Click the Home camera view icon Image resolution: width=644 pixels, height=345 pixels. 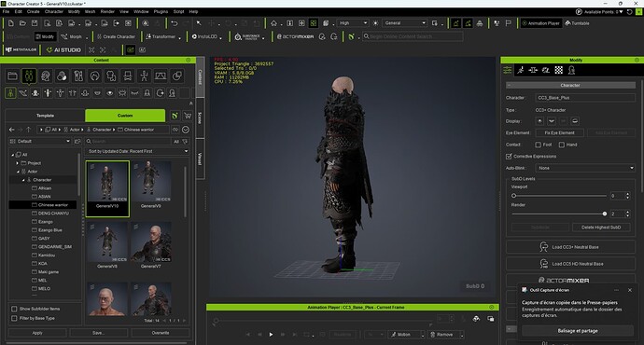tap(274, 23)
